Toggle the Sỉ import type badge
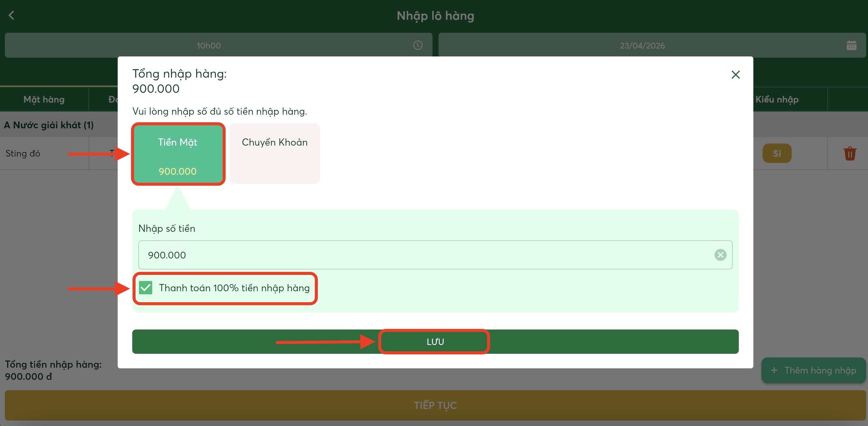The image size is (868, 426). click(777, 153)
